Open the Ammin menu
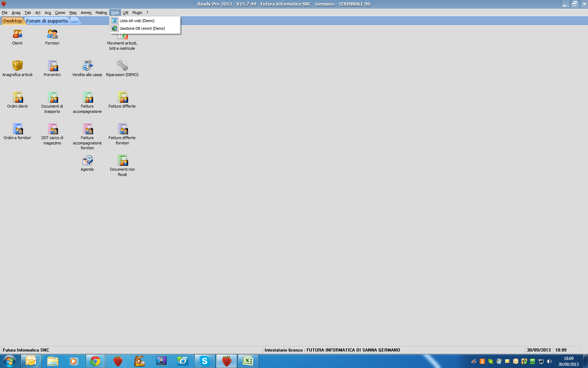 click(86, 13)
